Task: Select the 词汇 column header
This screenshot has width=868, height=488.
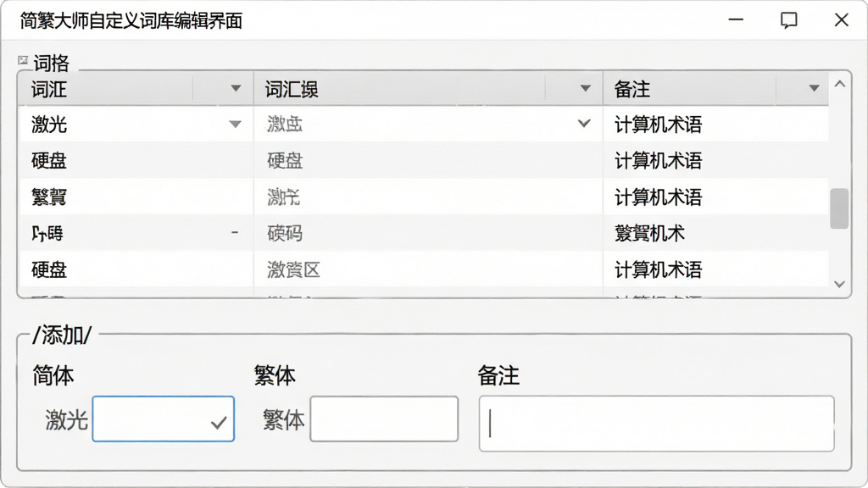Action: 136,88
